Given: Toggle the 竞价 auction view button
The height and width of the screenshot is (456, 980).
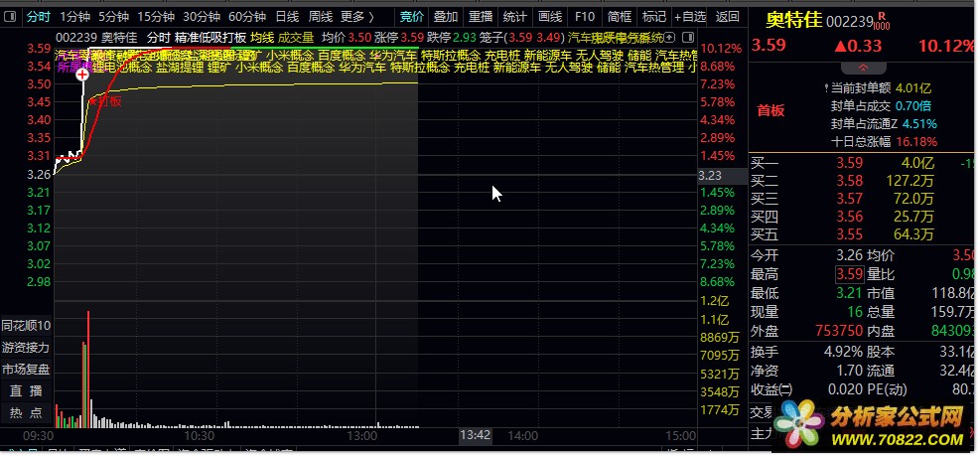Looking at the screenshot, I should tap(411, 16).
